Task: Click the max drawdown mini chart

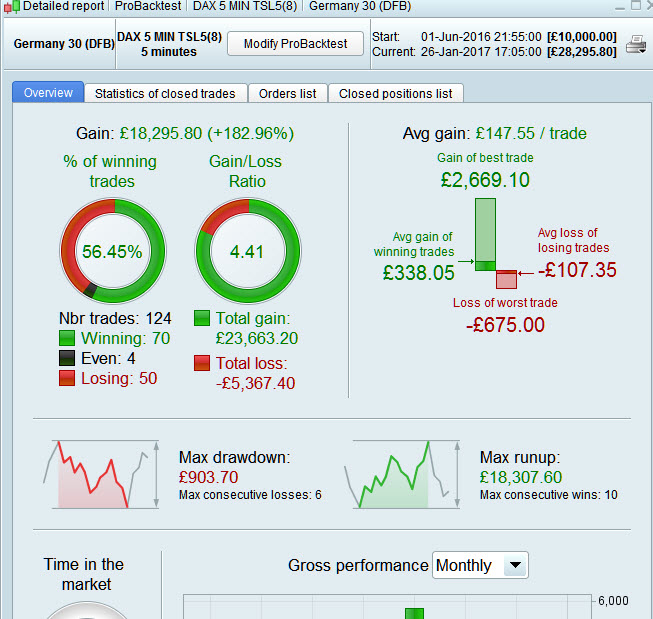Action: click(101, 474)
